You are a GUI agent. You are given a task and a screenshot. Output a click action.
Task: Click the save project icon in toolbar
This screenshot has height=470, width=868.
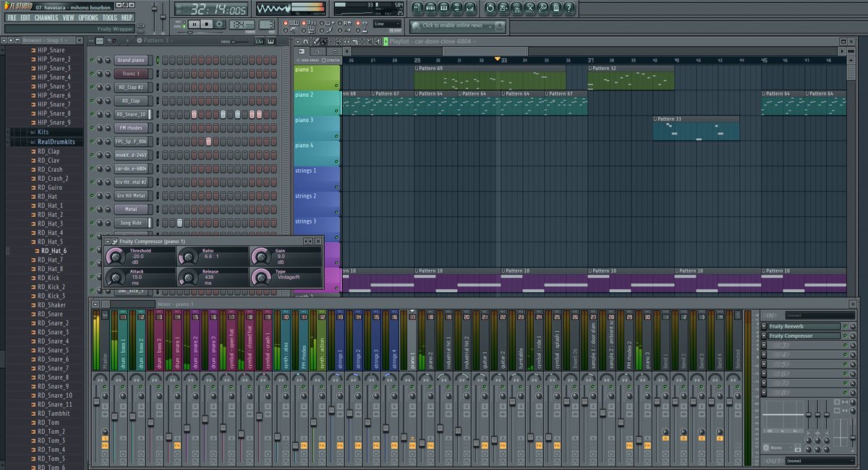[503, 8]
